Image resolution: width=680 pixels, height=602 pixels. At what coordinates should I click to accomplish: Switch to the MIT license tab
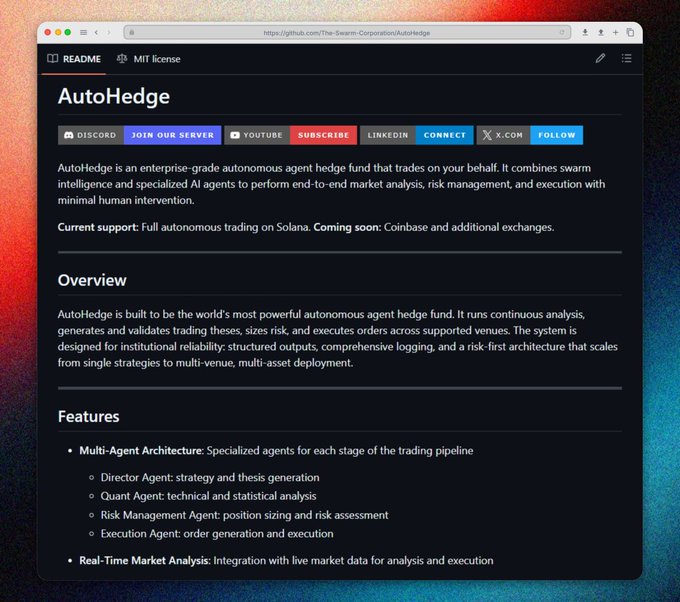click(148, 59)
